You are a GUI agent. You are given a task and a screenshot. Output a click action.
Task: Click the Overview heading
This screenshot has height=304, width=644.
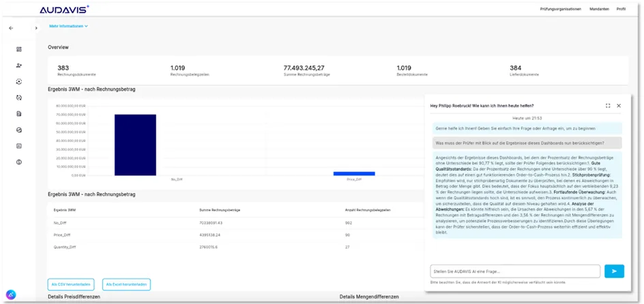58,47
